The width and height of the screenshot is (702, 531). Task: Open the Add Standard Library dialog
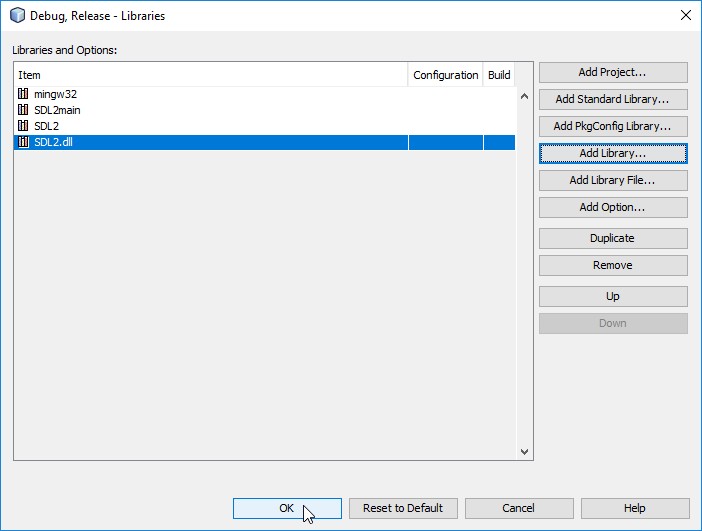click(613, 99)
